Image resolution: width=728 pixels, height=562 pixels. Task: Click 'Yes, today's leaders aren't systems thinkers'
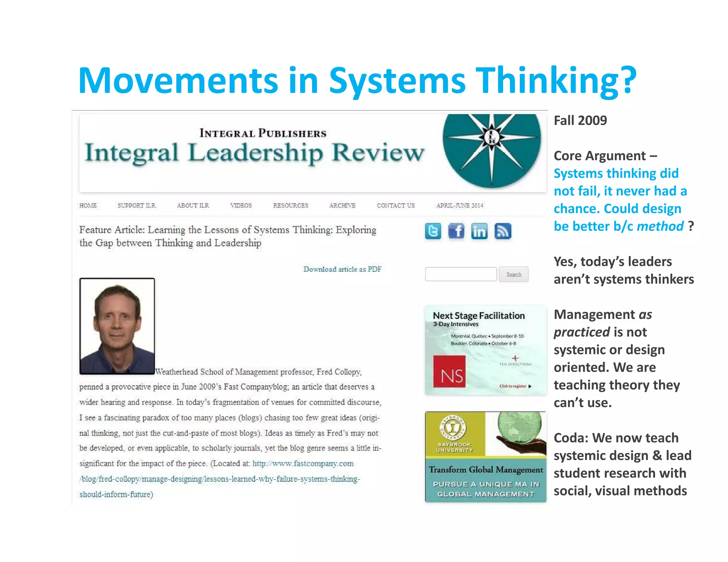click(623, 270)
